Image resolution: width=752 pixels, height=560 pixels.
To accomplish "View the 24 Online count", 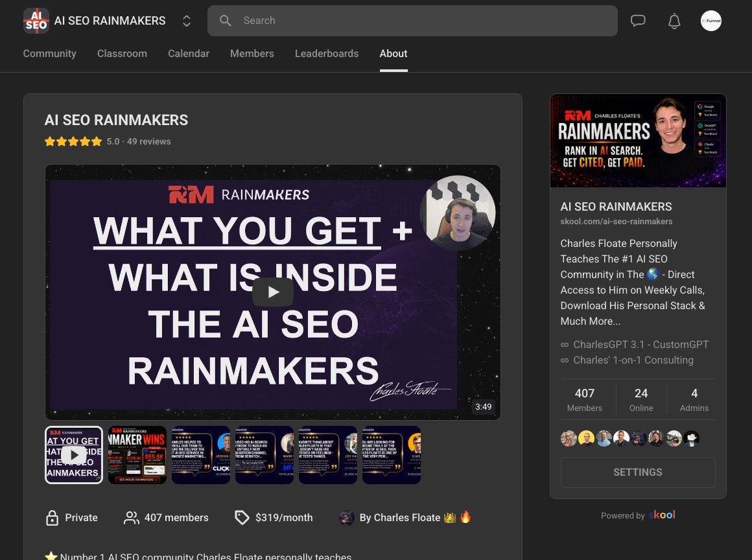I will pos(641,400).
